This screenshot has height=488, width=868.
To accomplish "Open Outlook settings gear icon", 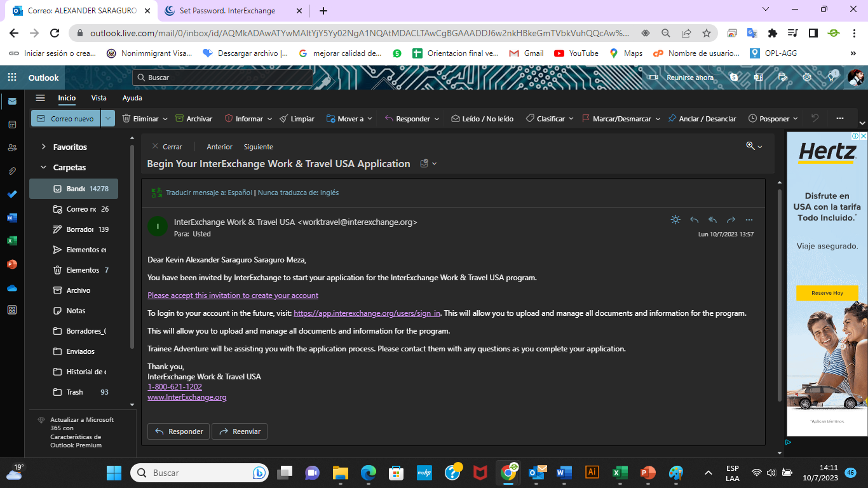I will (807, 78).
